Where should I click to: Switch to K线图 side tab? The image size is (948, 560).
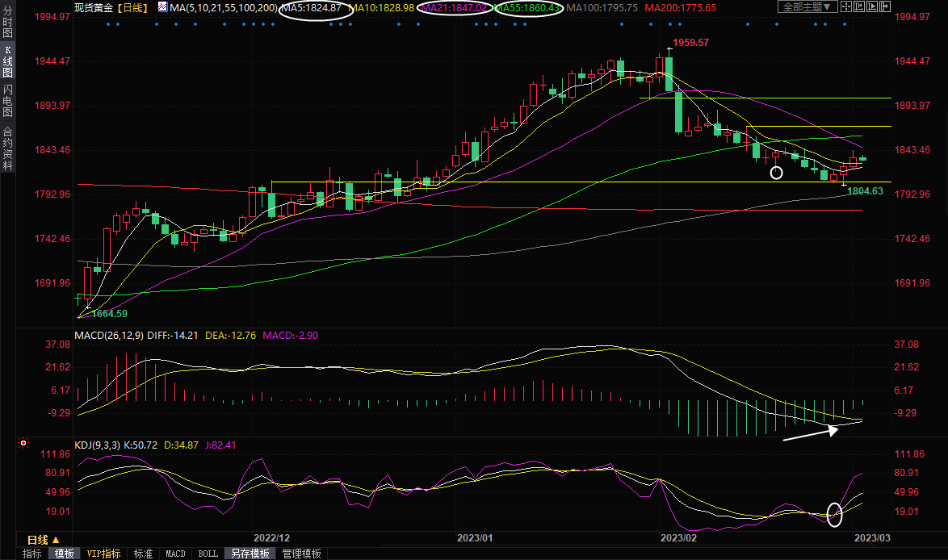point(7,61)
